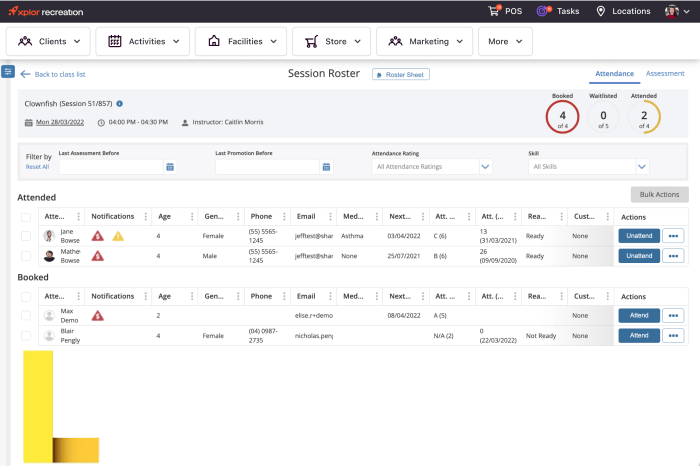Image resolution: width=700 pixels, height=466 pixels.
Task: Switch to the Attendance tab
Action: point(614,74)
